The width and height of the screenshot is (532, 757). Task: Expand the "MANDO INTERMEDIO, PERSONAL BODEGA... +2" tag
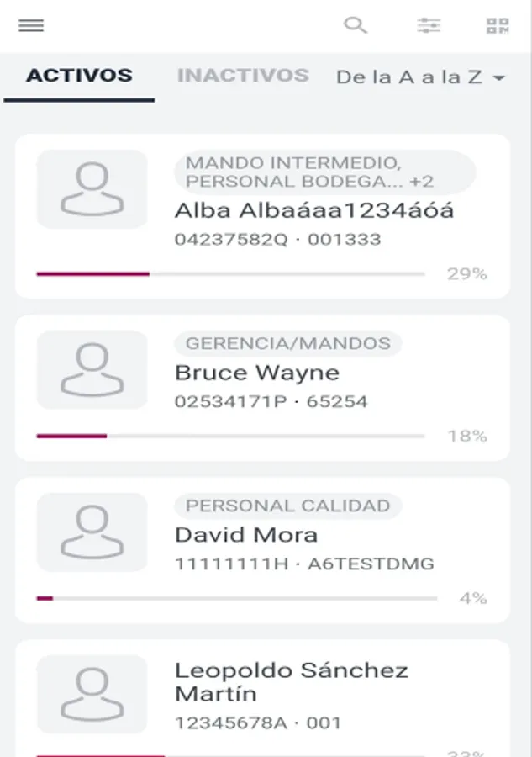pos(324,172)
